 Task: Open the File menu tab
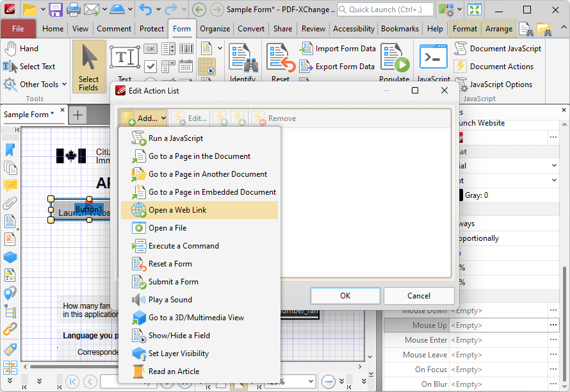(x=18, y=29)
